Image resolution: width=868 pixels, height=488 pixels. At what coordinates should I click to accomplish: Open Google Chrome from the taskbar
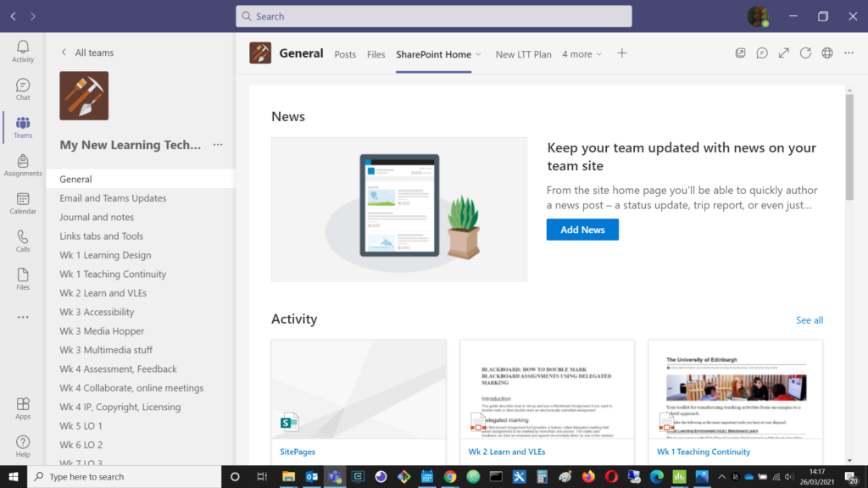tap(450, 476)
